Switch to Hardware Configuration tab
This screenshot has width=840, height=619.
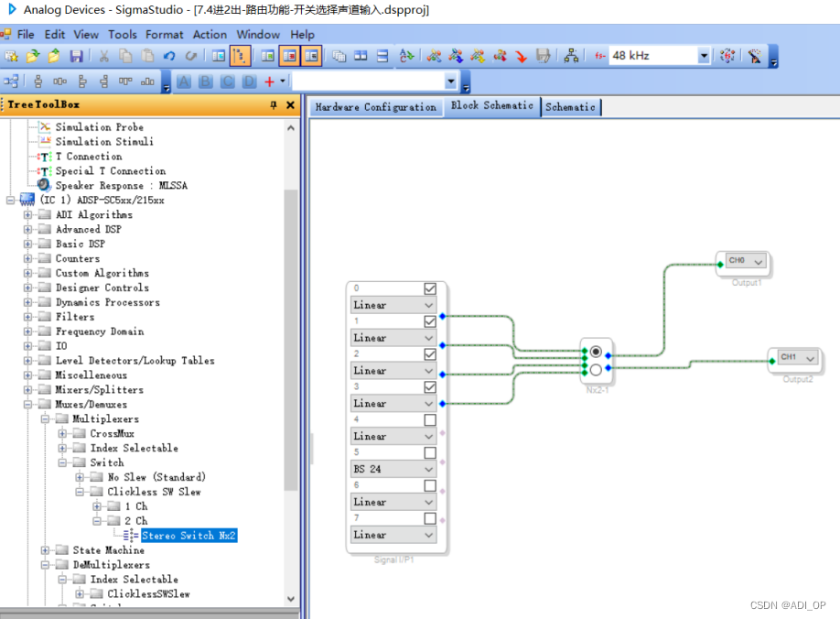pyautogui.click(x=376, y=107)
